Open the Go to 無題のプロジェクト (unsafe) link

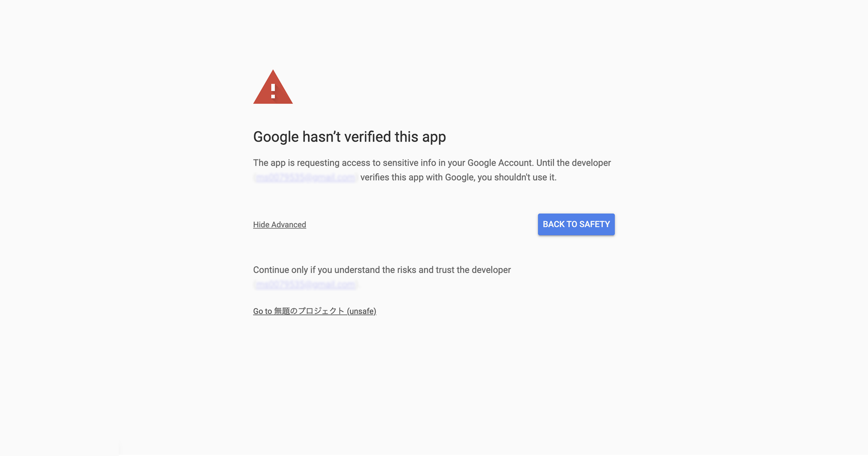click(314, 311)
